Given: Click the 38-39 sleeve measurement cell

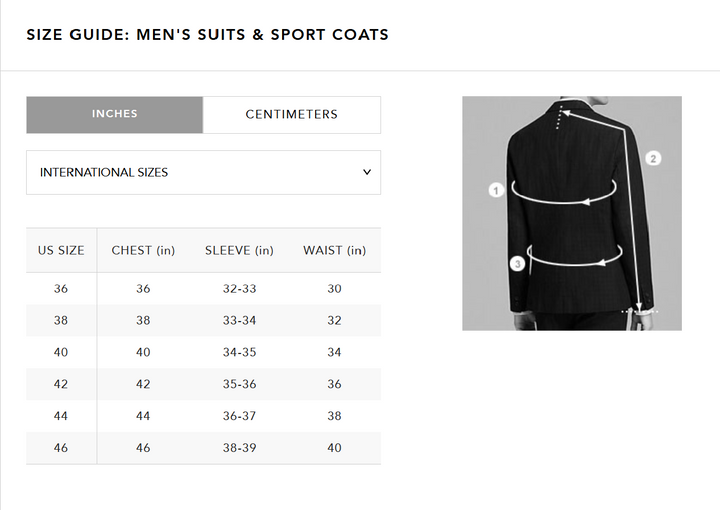Looking at the screenshot, I should coord(239,448).
